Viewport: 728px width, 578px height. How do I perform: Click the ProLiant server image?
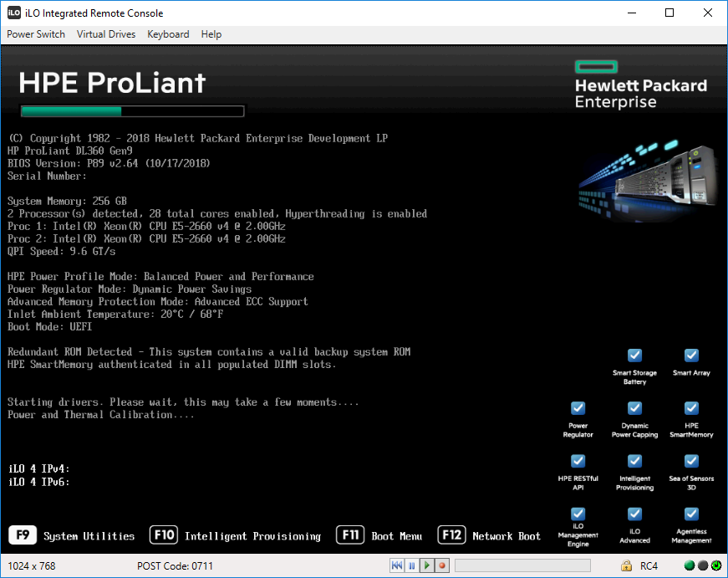click(648, 181)
